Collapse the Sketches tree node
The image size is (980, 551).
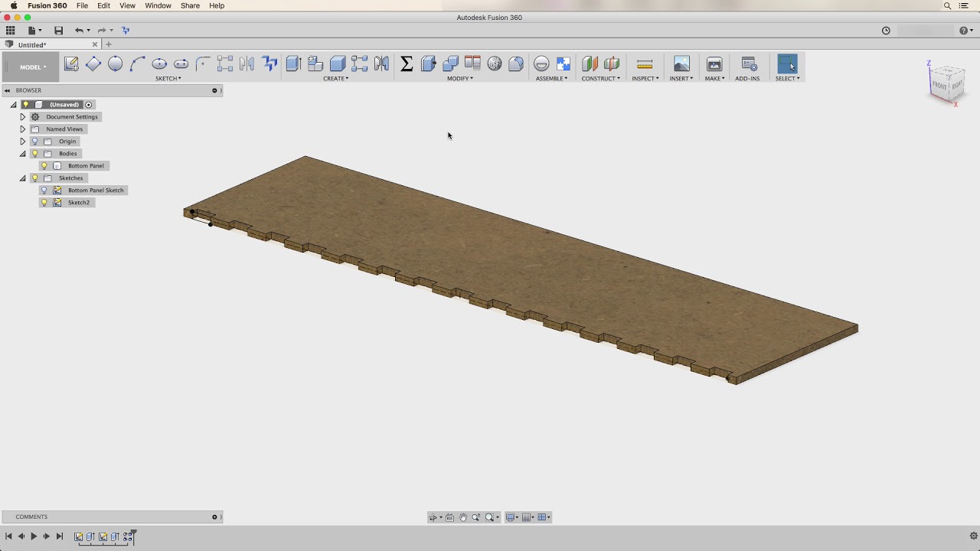[x=23, y=178]
